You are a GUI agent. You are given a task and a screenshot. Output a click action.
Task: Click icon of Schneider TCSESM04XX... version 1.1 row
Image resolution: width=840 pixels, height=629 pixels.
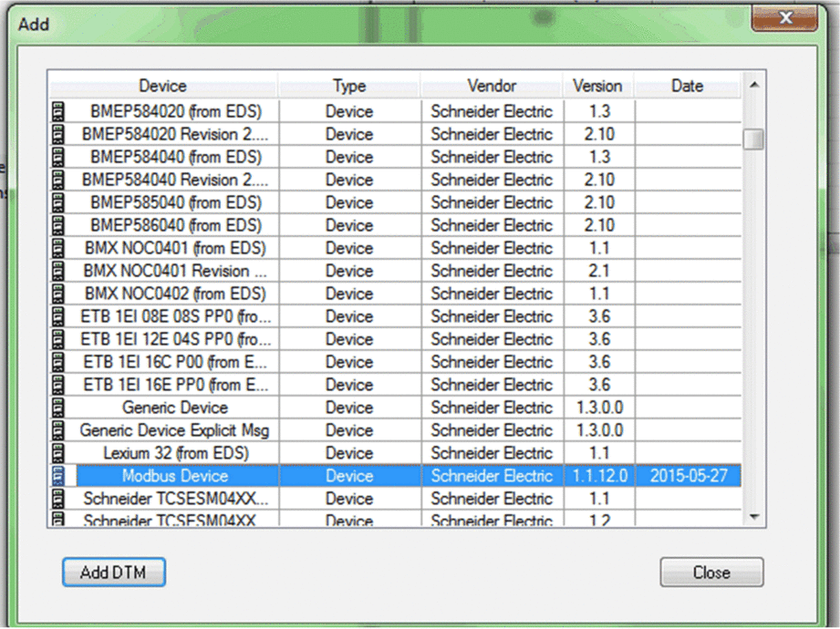point(57,498)
